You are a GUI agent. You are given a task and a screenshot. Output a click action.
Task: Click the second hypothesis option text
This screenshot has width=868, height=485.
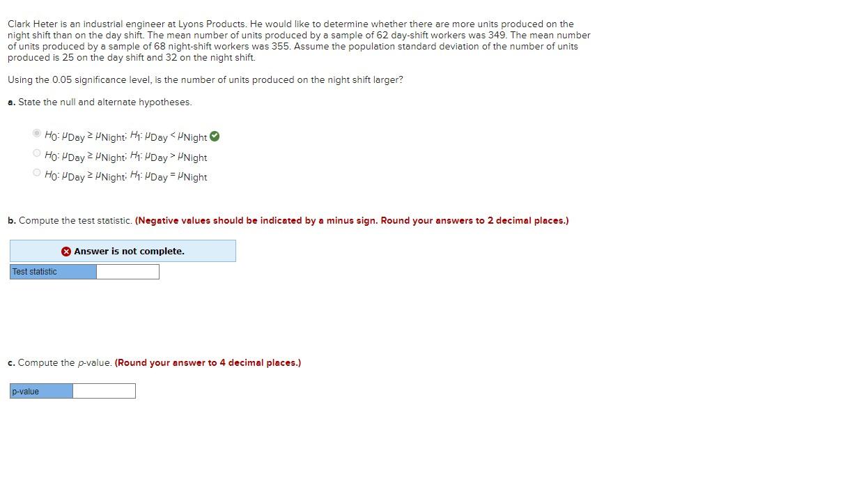point(125,157)
